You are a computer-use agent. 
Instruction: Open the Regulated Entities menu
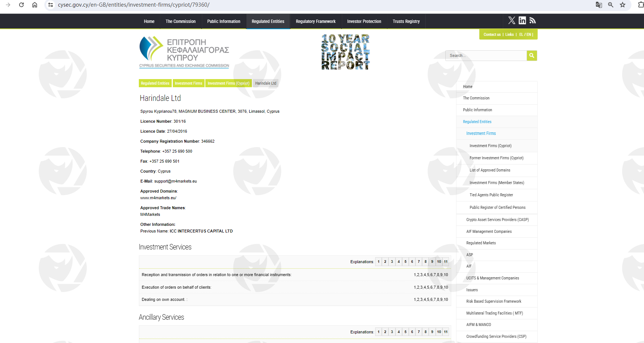point(268,21)
